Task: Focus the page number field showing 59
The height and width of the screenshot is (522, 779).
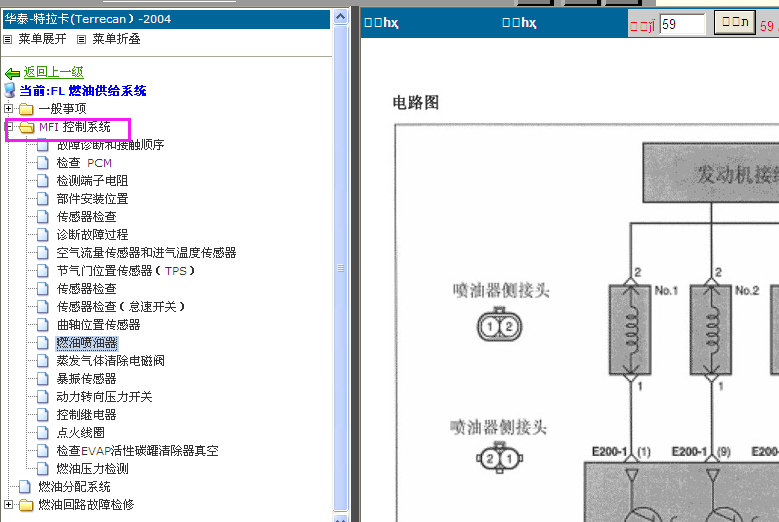Action: pyautogui.click(x=682, y=24)
